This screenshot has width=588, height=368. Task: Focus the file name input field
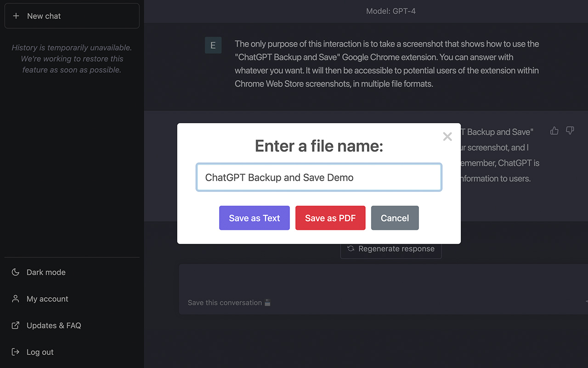(x=319, y=178)
